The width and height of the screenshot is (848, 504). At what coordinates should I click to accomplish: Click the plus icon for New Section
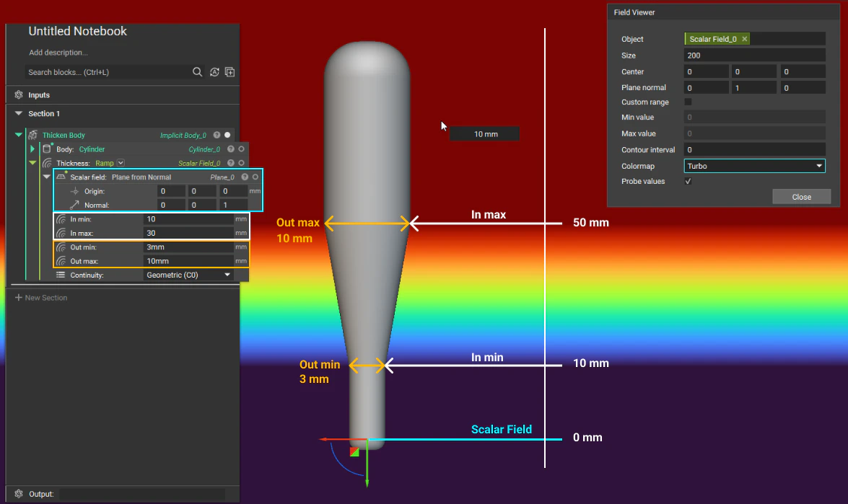[x=18, y=298]
